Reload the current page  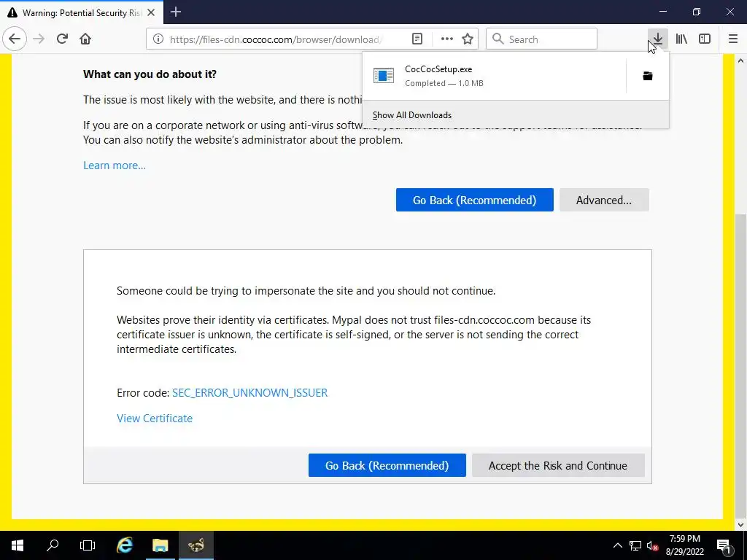click(62, 39)
